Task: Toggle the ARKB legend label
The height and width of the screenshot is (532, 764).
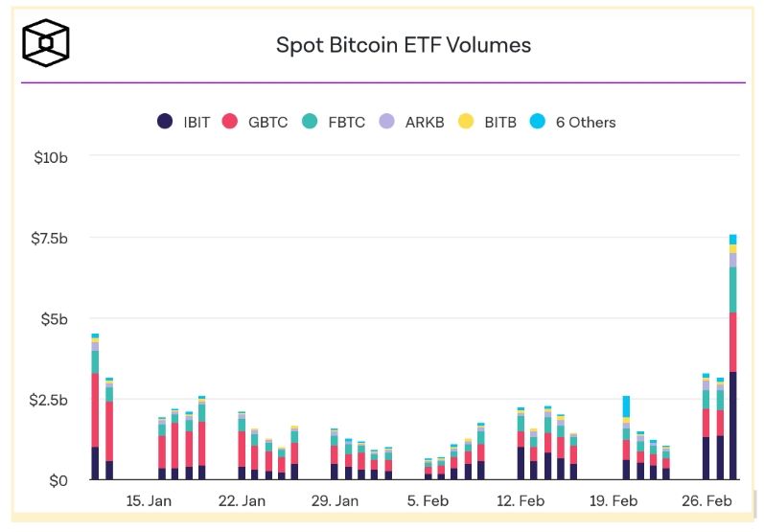Action: pyautogui.click(x=425, y=122)
